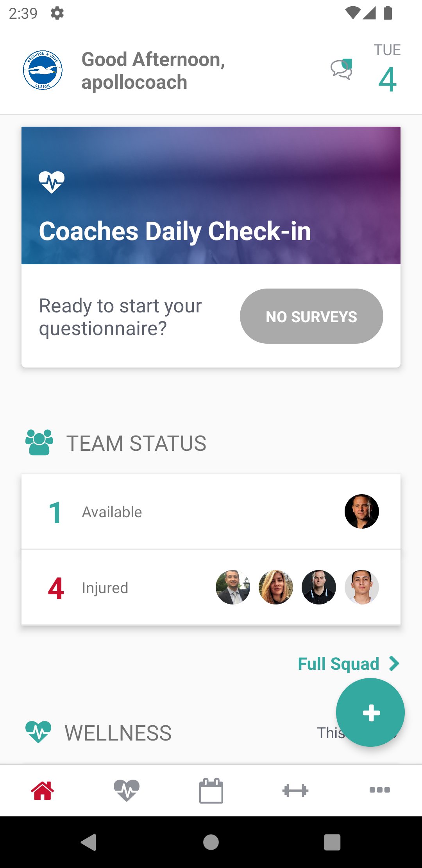Open the Training dumbbell tab
Image resolution: width=422 pixels, height=868 pixels.
pyautogui.click(x=295, y=791)
